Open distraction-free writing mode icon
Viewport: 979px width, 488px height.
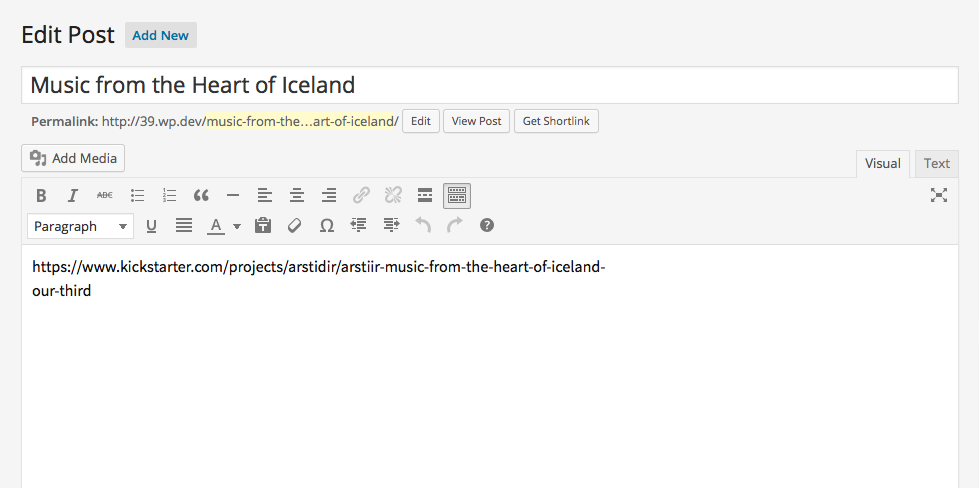pyautogui.click(x=938, y=195)
